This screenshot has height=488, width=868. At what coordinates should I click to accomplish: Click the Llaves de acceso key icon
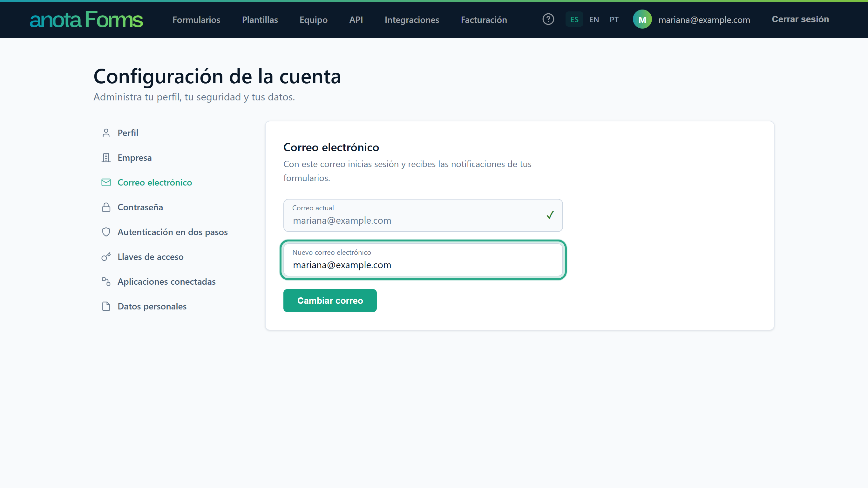pyautogui.click(x=106, y=257)
